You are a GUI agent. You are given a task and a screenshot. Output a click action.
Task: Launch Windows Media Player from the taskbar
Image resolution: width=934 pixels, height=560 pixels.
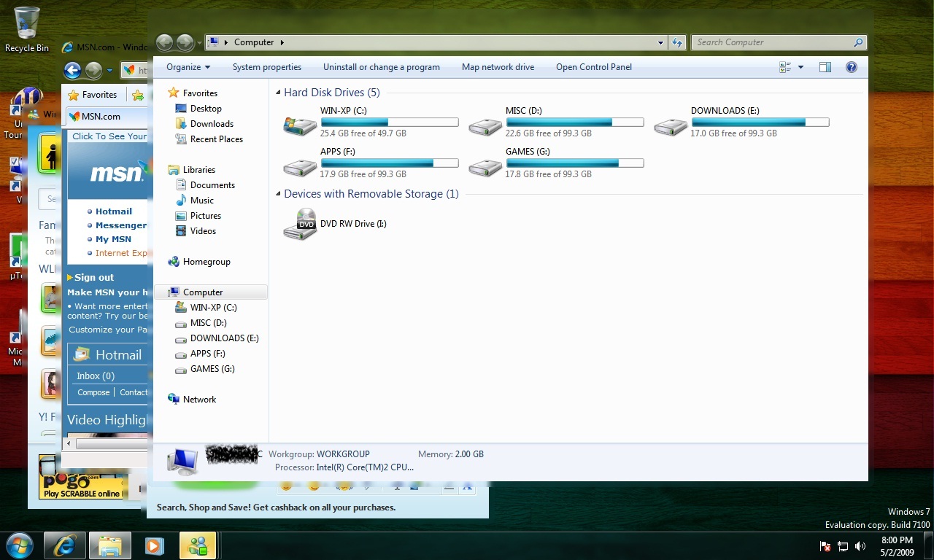coord(153,545)
